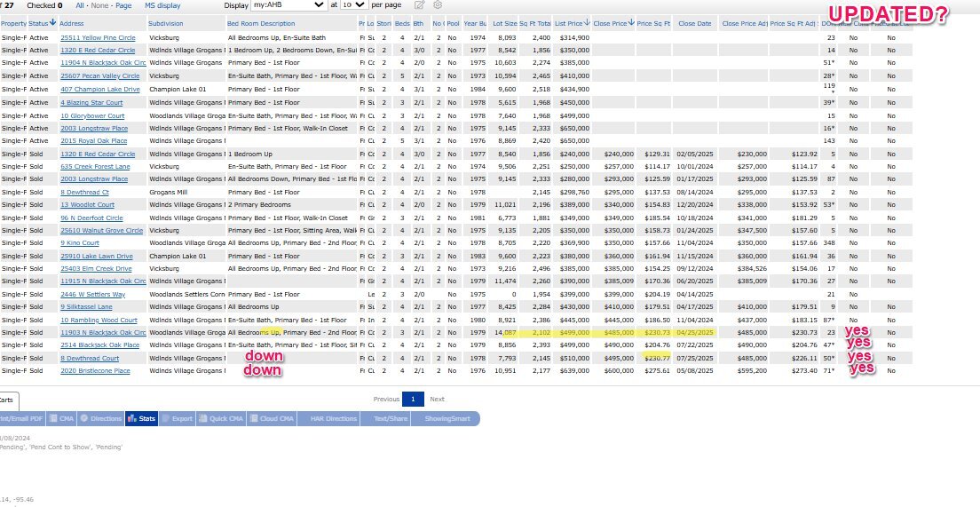The height and width of the screenshot is (507, 980).
Task: Open the display settings gear icon
Action: click(x=438, y=5)
